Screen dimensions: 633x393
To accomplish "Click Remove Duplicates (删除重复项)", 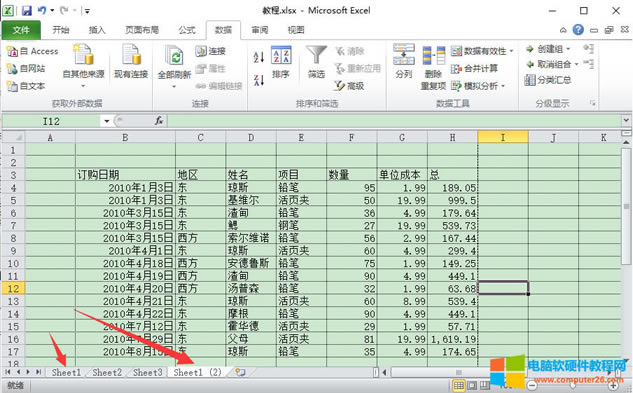I will (x=433, y=68).
